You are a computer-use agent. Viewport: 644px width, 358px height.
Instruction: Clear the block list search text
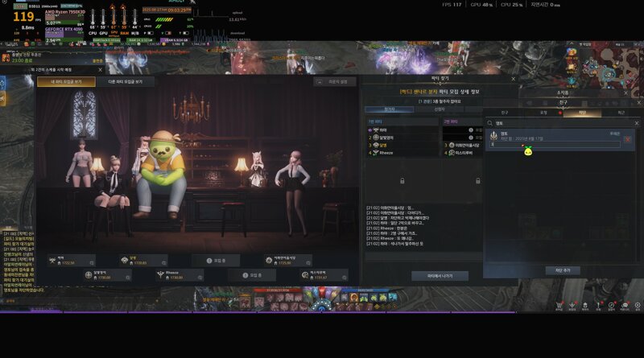pos(637,123)
